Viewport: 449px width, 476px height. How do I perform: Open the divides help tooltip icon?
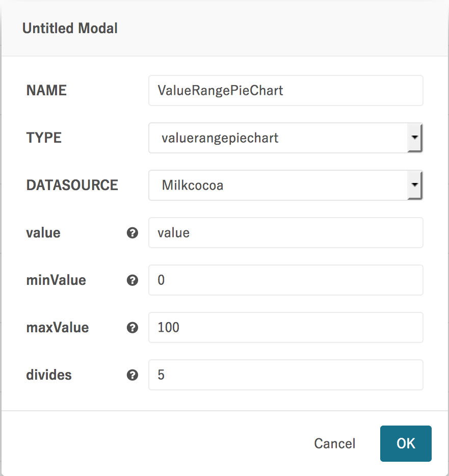(133, 375)
